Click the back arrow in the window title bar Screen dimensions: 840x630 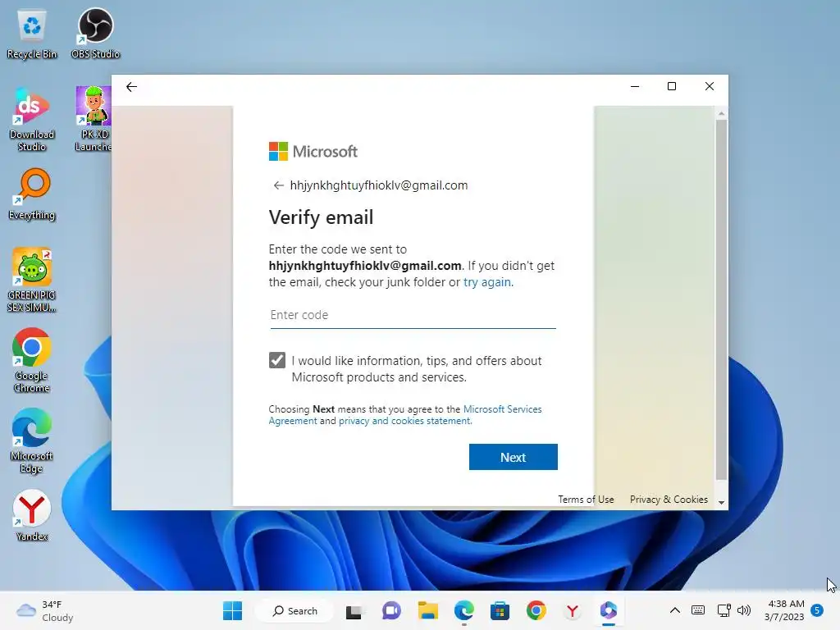click(x=131, y=87)
